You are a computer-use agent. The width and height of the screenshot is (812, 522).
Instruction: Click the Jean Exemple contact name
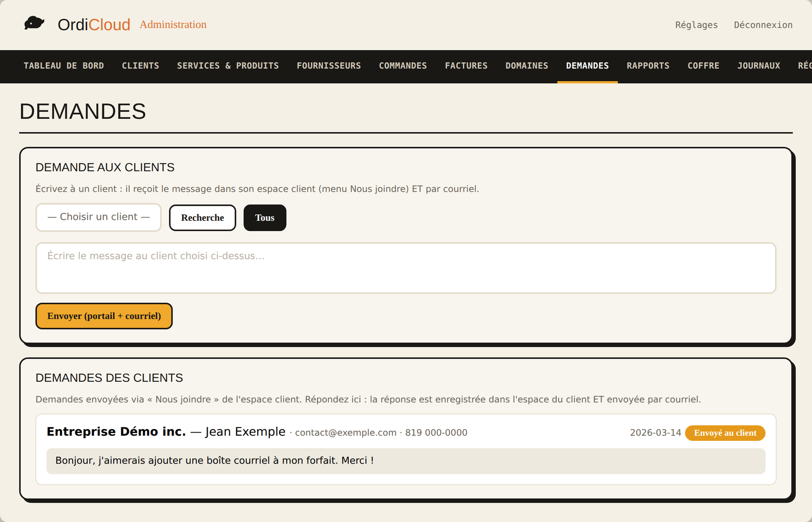tap(246, 432)
